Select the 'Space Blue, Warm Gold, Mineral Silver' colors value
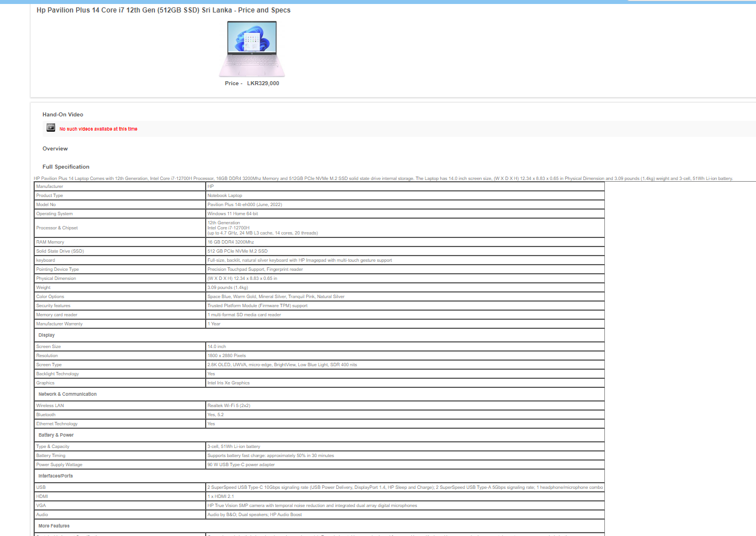The image size is (756, 536). coord(276,296)
